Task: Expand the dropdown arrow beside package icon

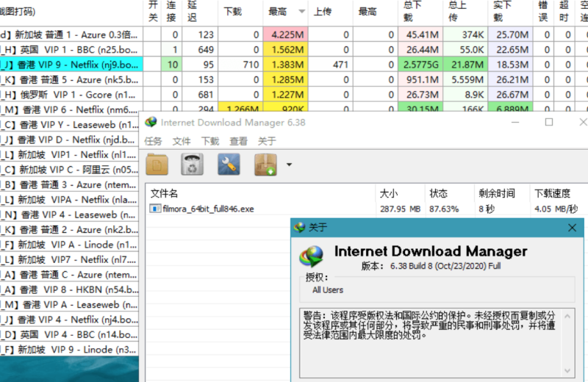Action: tap(289, 165)
